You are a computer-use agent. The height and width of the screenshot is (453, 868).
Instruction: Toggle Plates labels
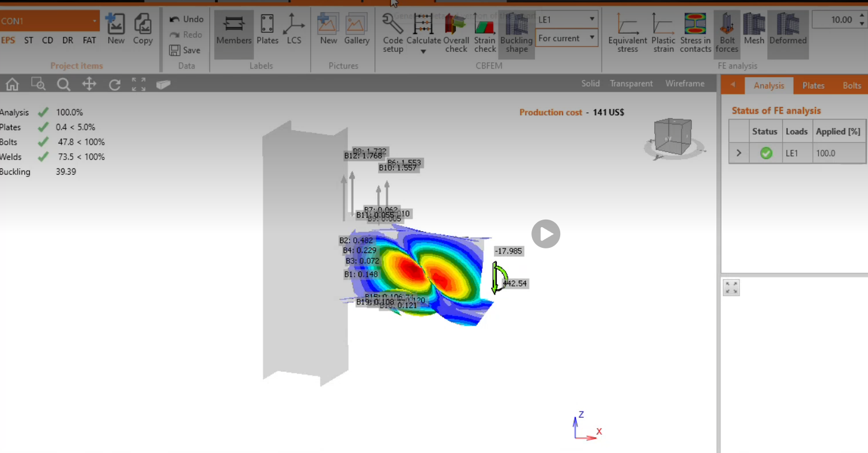coord(267,30)
